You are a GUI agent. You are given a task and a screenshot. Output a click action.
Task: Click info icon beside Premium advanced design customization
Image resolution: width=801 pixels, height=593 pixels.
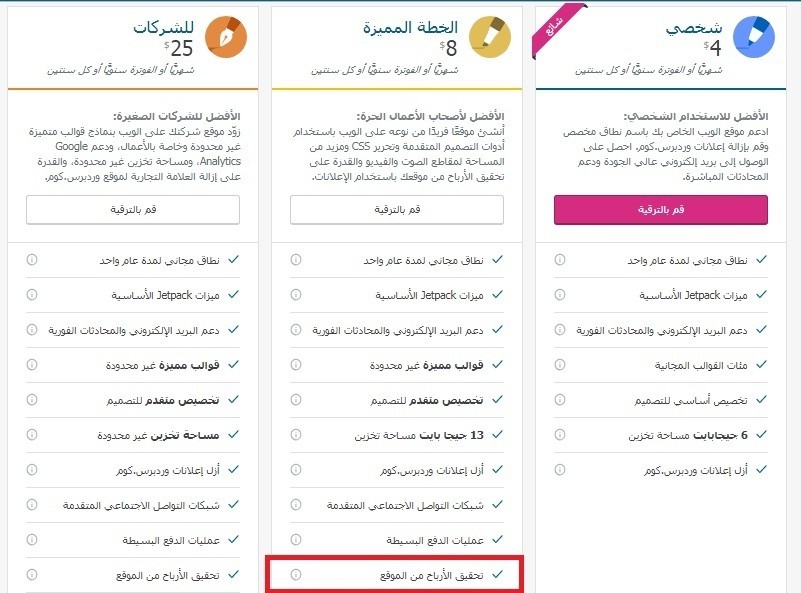tap(295, 400)
